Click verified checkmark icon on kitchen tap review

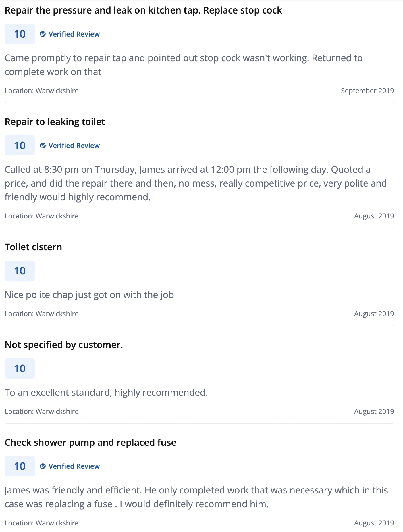43,34
